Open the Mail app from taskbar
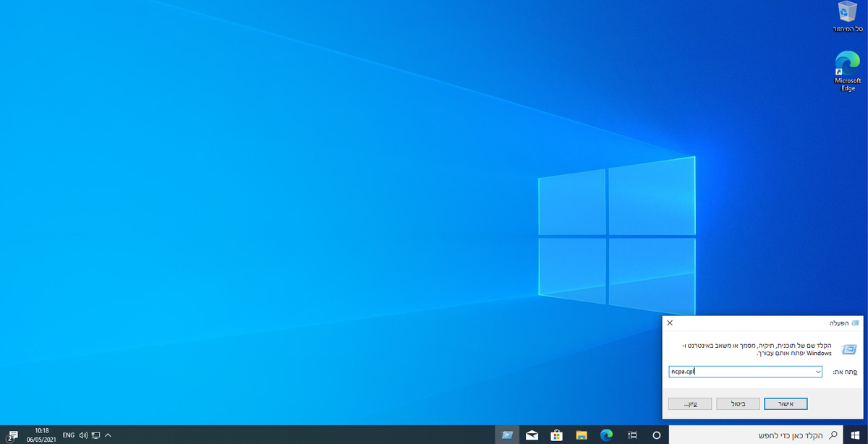The image size is (868, 444). point(532,435)
